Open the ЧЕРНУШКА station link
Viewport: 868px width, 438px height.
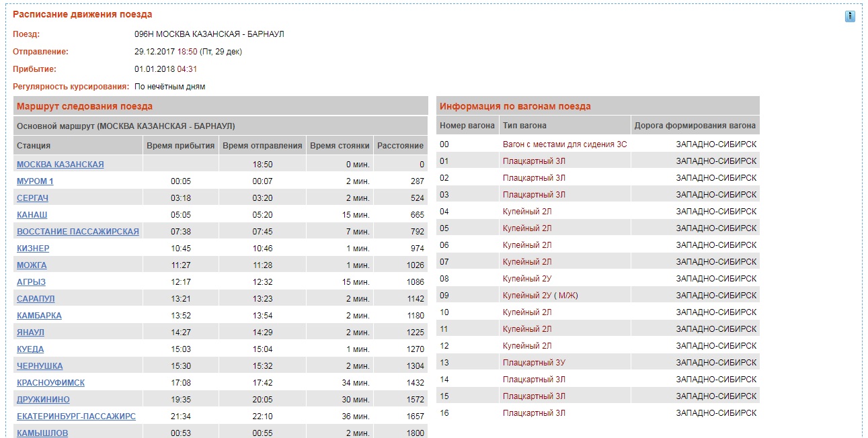coord(40,366)
